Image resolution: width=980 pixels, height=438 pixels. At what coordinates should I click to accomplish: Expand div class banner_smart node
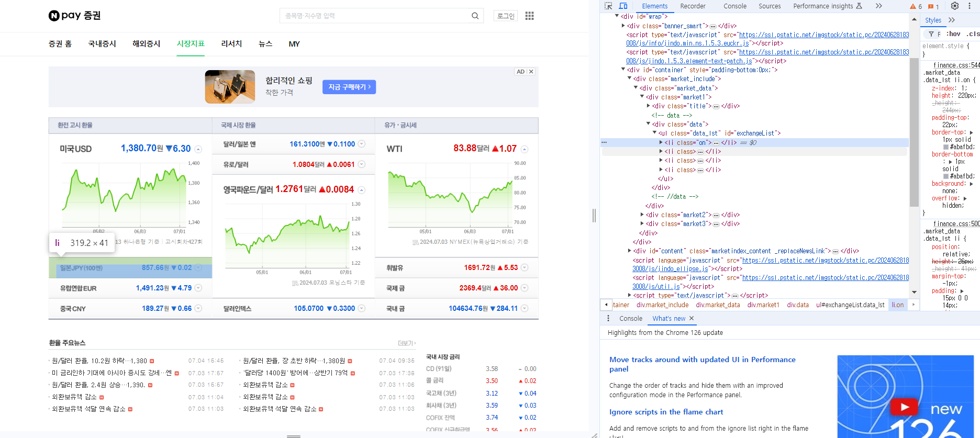tap(623, 26)
